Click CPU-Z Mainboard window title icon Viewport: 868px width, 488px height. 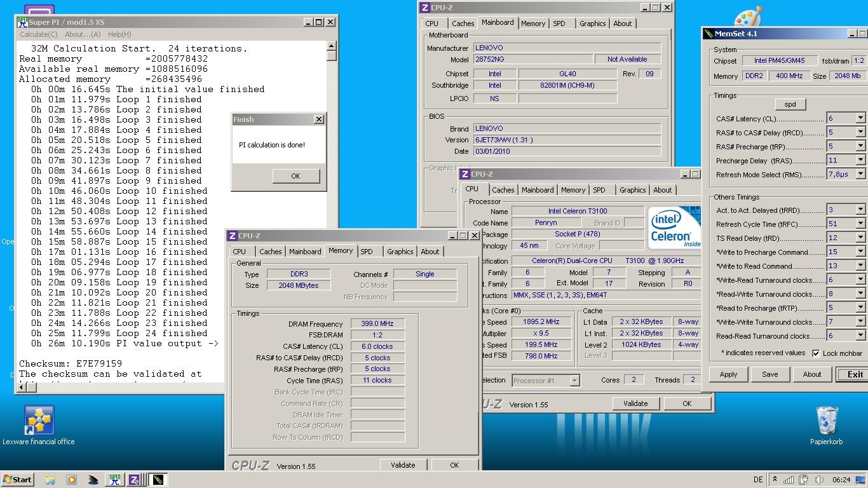pyautogui.click(x=425, y=8)
